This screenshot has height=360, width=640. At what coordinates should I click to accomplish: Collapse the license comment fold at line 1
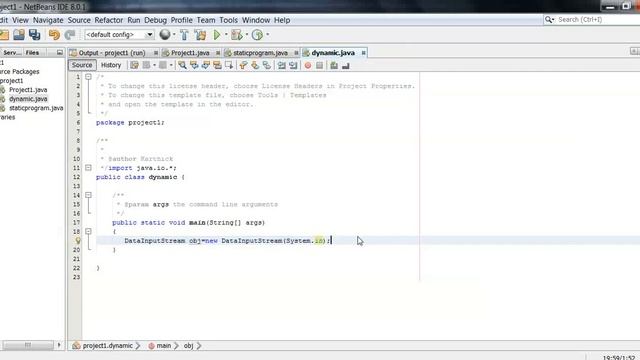pos(88,77)
